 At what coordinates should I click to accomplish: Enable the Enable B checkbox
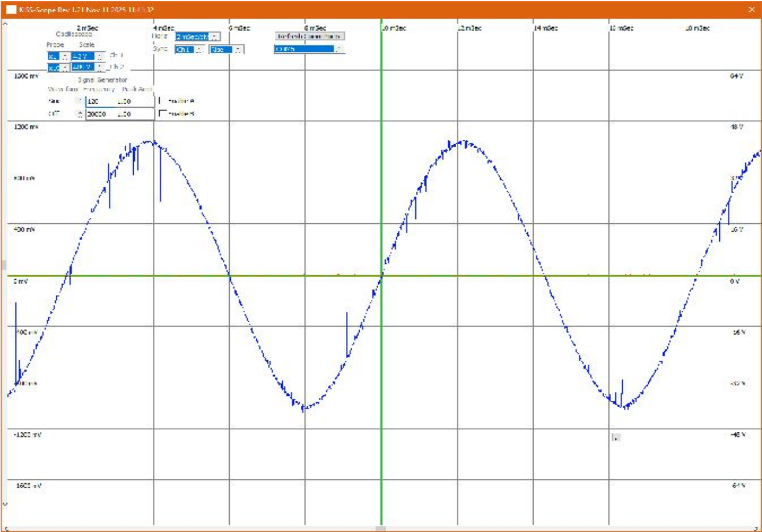point(164,113)
